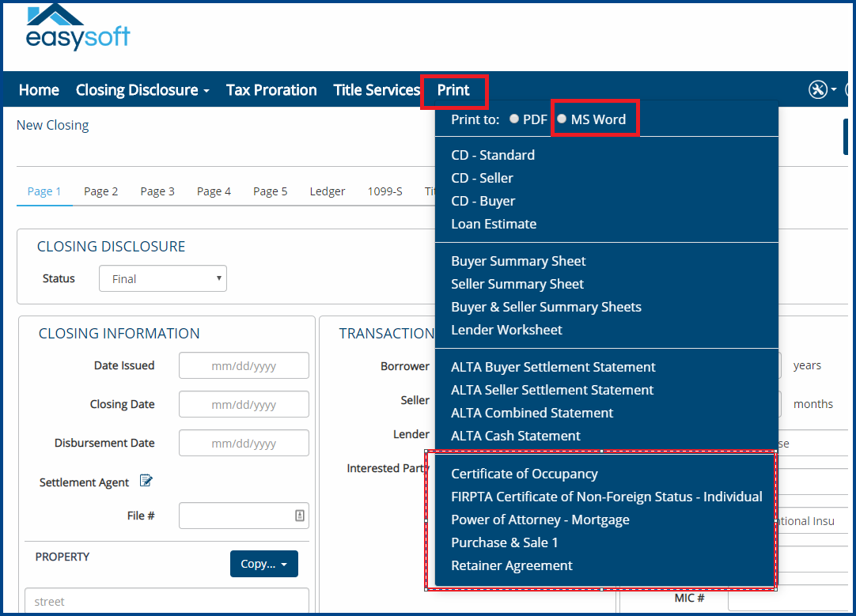Screen dimensions: 856x616
Task: Choose Buyer Summary Sheet
Action: tap(518, 261)
